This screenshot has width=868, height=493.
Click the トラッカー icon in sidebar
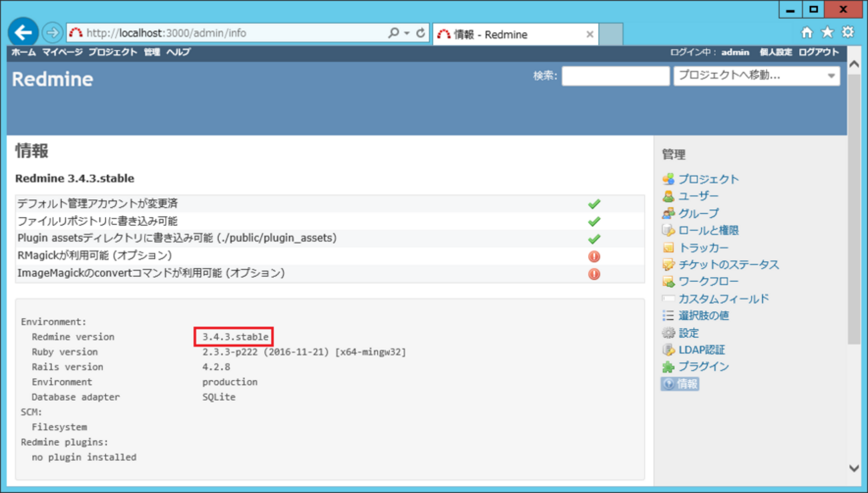(x=668, y=248)
